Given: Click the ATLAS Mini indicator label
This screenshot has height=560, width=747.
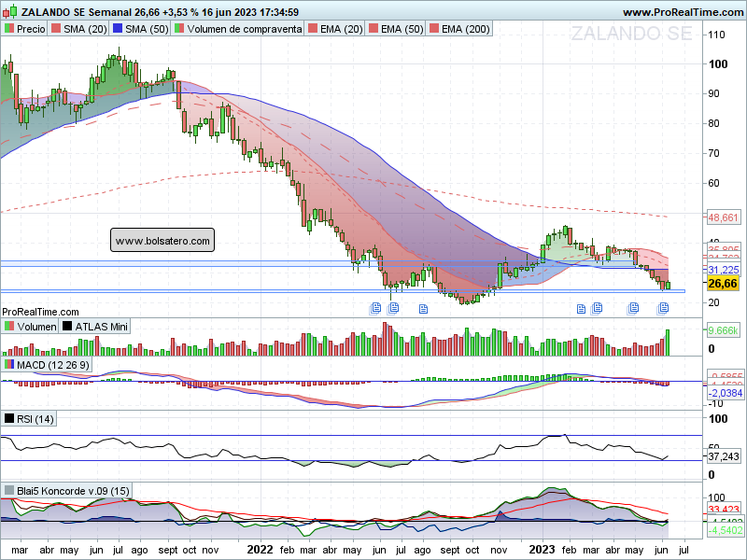Looking at the screenshot, I should tap(95, 327).
